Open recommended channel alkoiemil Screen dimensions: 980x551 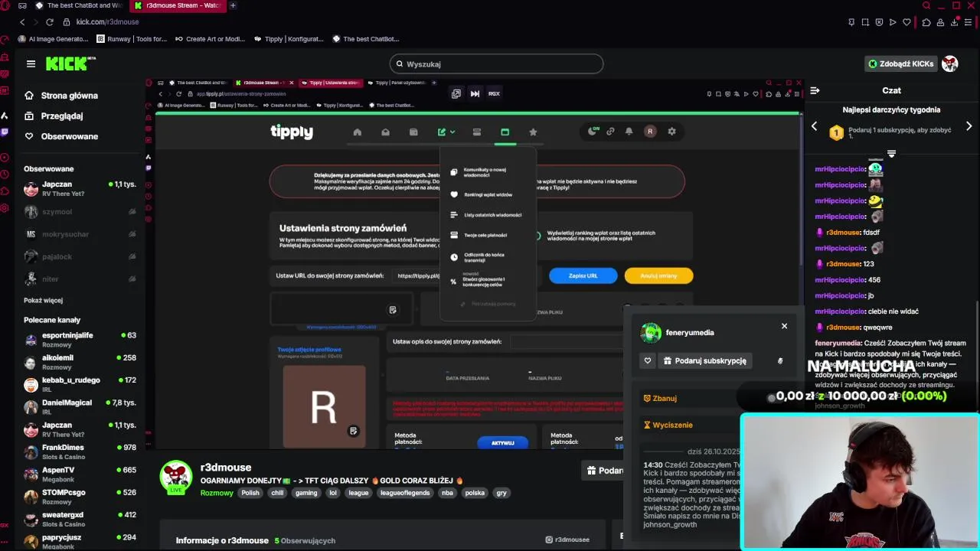(80, 362)
